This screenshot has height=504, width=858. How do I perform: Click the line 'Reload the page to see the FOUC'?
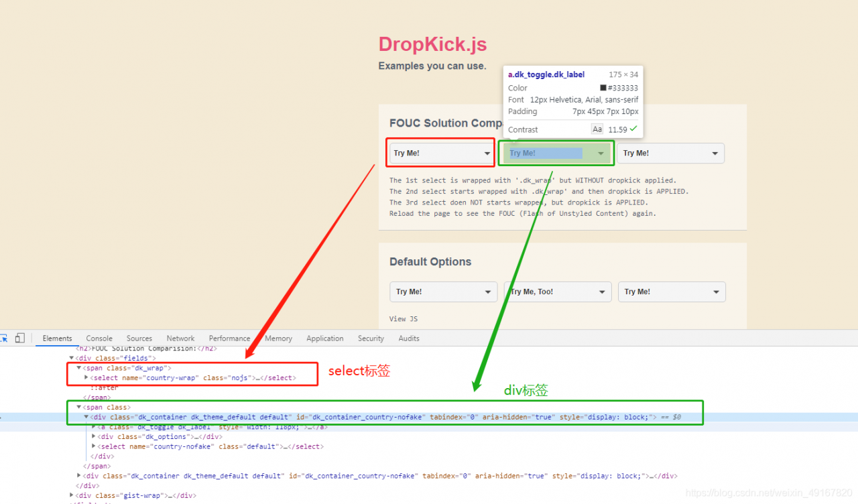523,214
